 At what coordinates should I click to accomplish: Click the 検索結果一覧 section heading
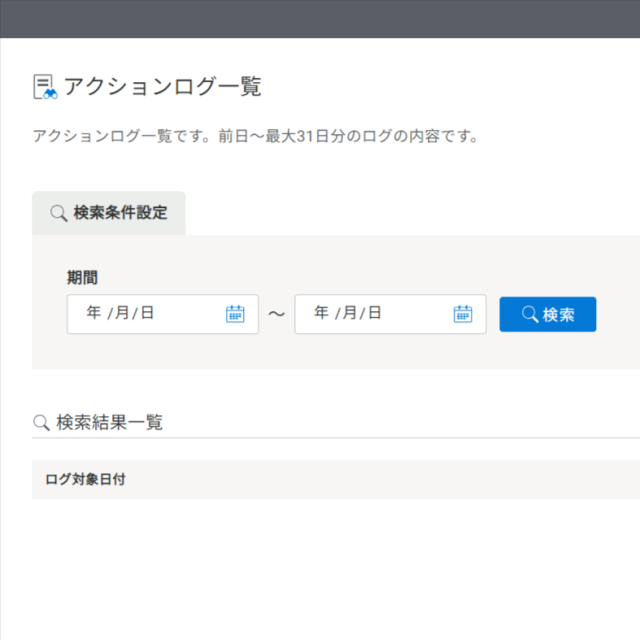[x=109, y=422]
